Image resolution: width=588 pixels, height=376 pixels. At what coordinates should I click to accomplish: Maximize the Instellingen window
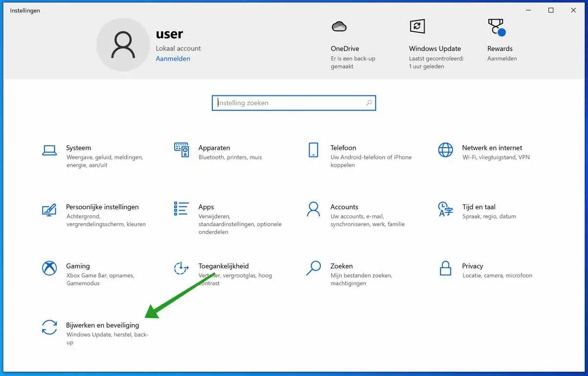click(551, 10)
